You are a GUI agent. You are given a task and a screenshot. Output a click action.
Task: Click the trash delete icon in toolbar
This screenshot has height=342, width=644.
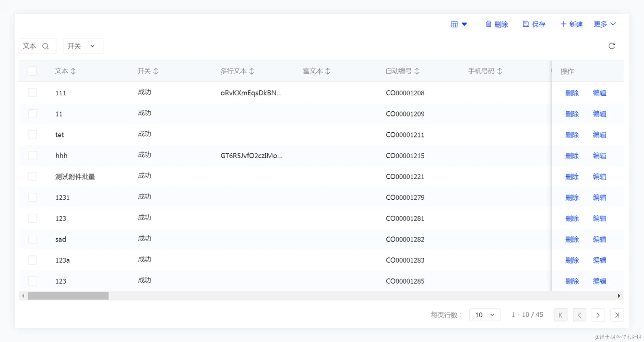click(488, 24)
